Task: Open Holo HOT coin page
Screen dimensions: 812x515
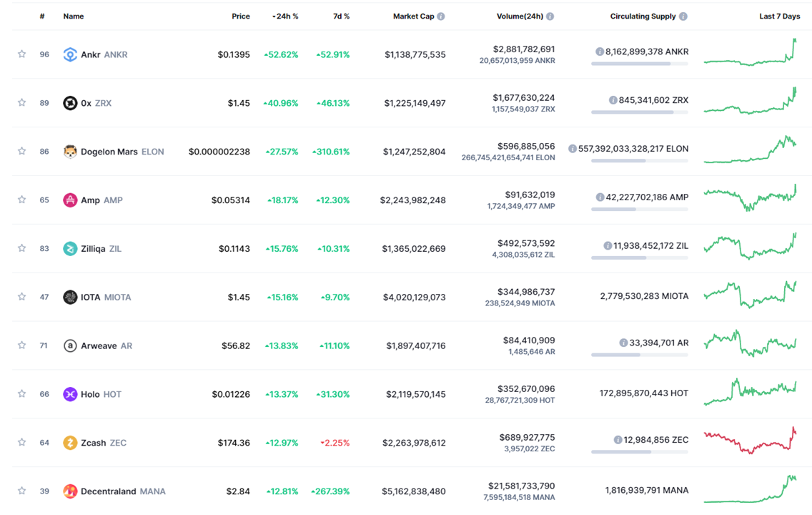Action: pyautogui.click(x=101, y=394)
